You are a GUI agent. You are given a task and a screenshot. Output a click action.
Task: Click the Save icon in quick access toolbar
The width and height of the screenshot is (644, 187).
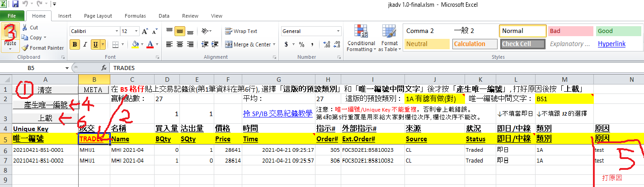coord(15,5)
